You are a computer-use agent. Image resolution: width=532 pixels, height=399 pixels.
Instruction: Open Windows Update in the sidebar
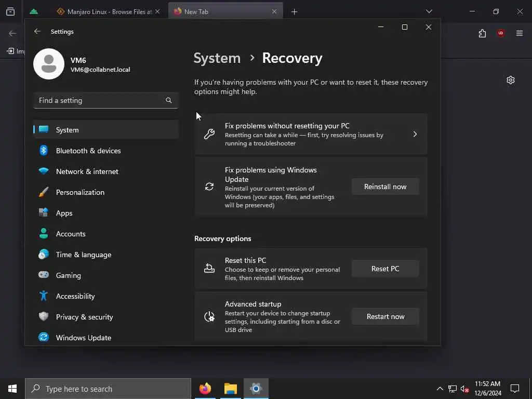106,338
